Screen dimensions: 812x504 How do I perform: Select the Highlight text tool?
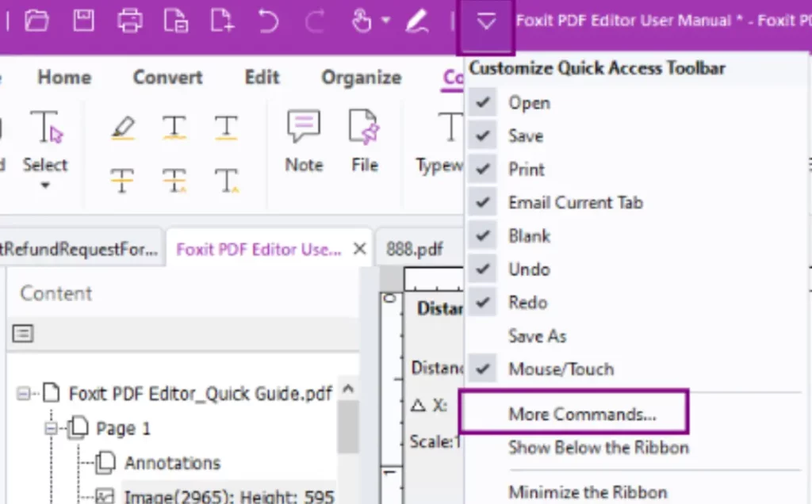tap(123, 127)
